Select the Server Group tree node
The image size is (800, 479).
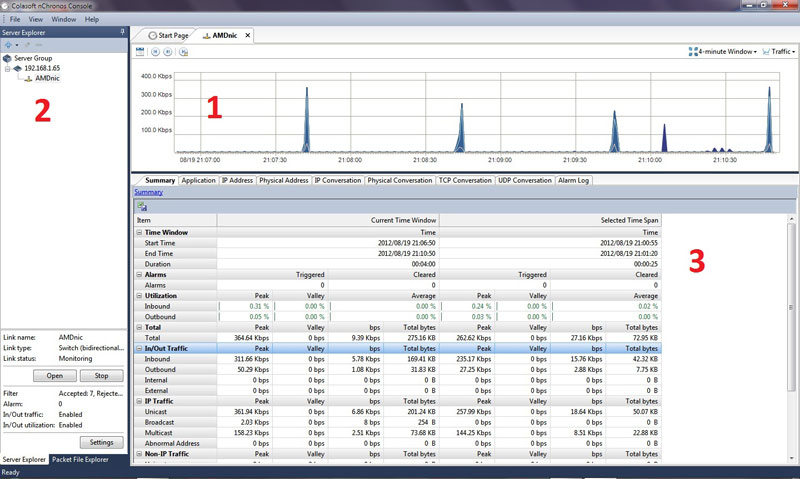coord(33,58)
